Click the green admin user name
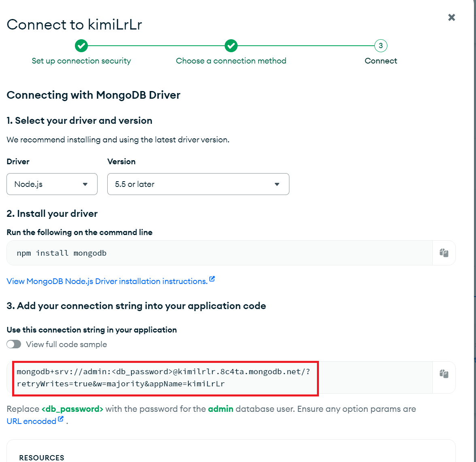Screen dimensions: 476x462 click(x=221, y=409)
